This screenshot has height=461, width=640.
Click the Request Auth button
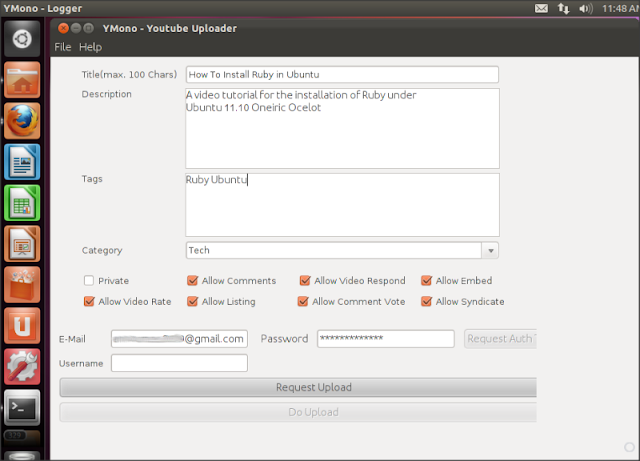(500, 339)
